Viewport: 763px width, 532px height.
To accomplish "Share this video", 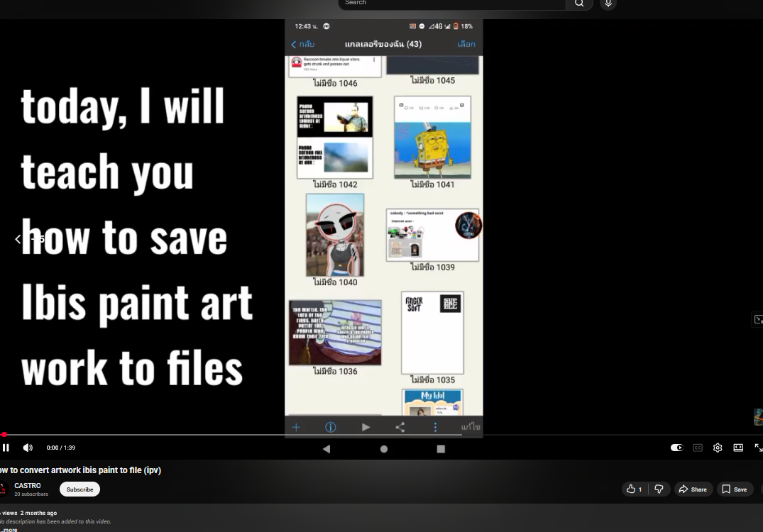I will point(692,489).
